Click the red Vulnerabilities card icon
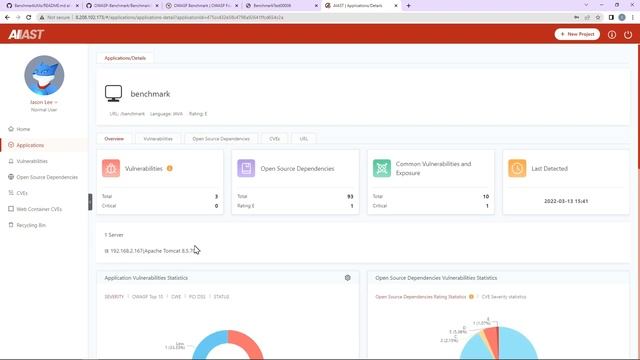 click(x=111, y=168)
